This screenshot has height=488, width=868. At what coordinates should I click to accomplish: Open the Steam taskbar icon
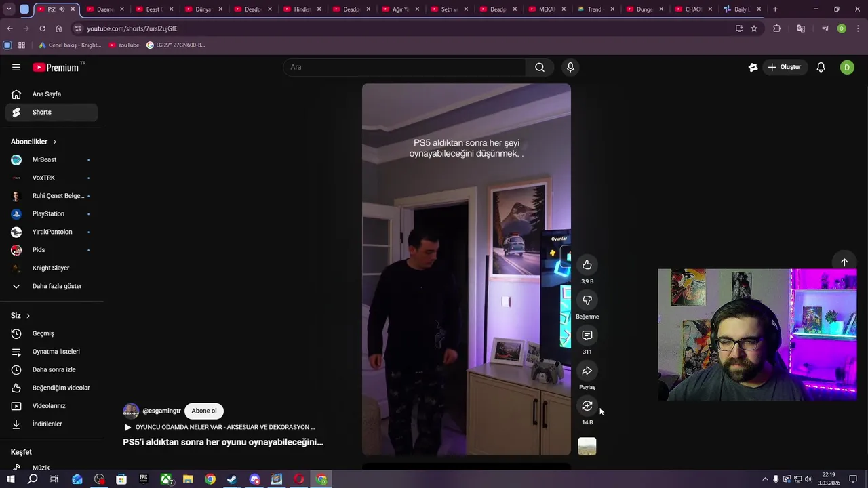click(232, 479)
